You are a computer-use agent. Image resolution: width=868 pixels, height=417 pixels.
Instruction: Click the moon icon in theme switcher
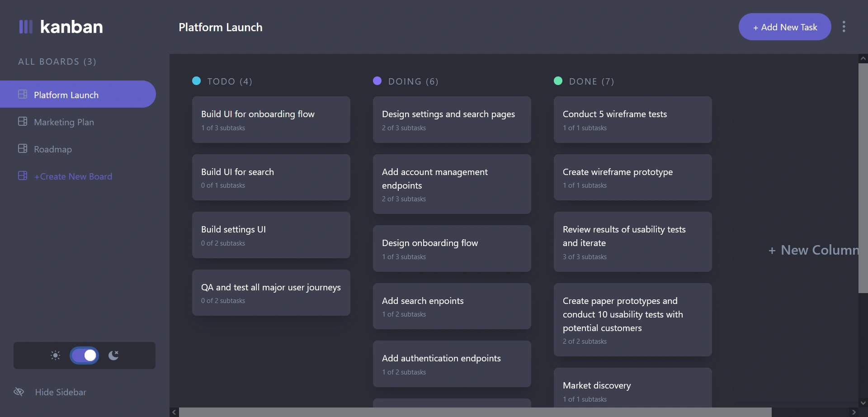(x=113, y=355)
